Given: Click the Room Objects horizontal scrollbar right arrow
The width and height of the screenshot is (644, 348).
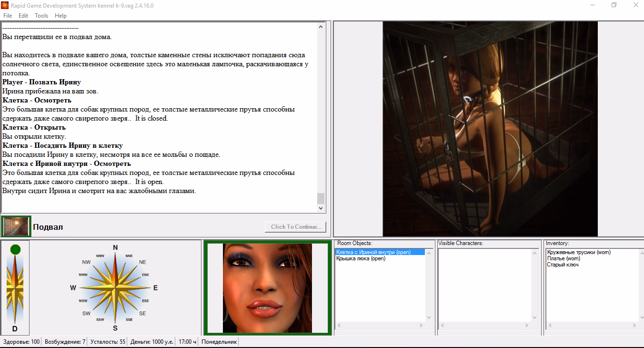Looking at the screenshot, I should click(x=421, y=325).
